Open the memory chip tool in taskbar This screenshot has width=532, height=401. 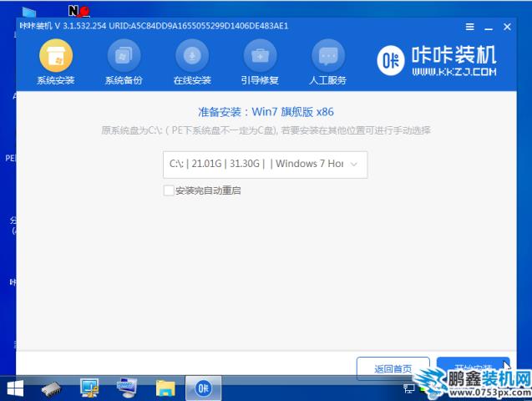pyautogui.click(x=51, y=388)
